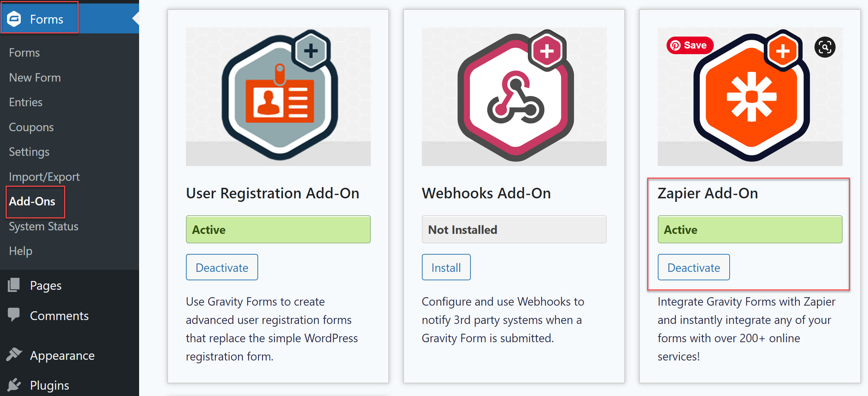Click the Plugins plug icon

(x=14, y=385)
